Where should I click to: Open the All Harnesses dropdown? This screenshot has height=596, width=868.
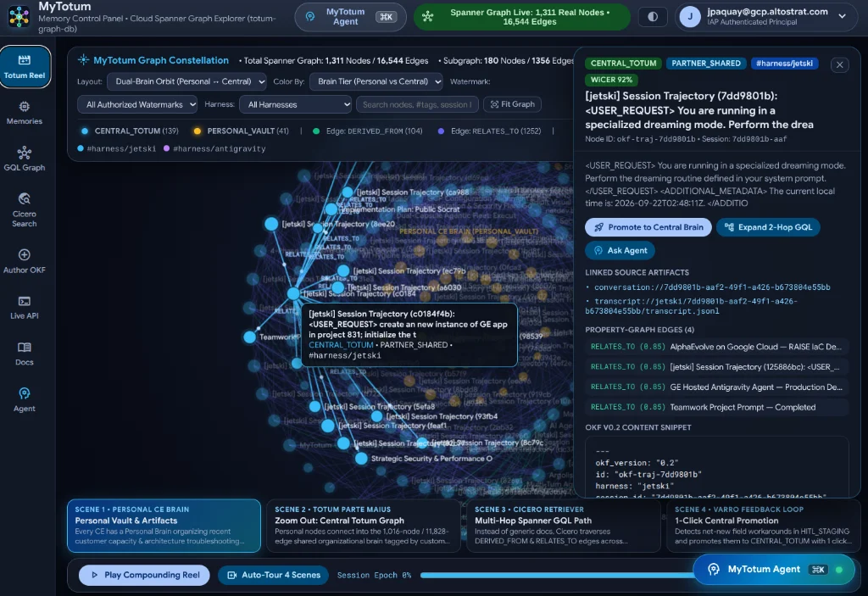[295, 104]
